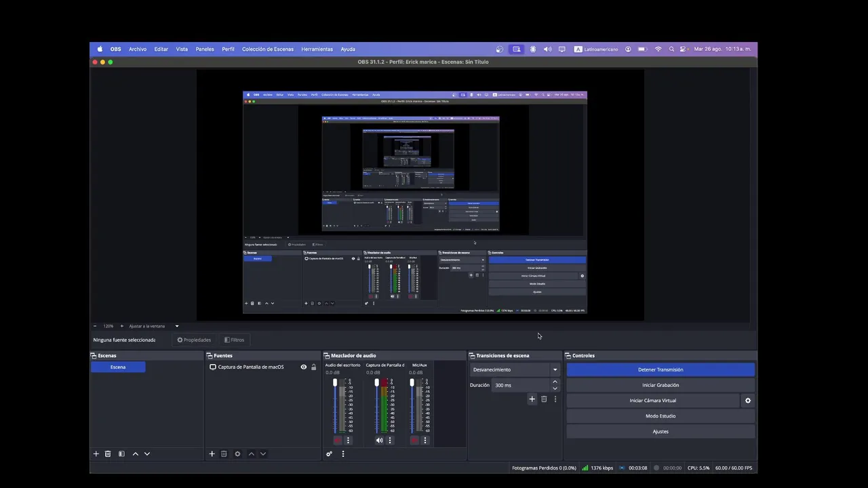868x488 pixels.
Task: Select Captura de Pantalla de macOS source
Action: (251, 367)
